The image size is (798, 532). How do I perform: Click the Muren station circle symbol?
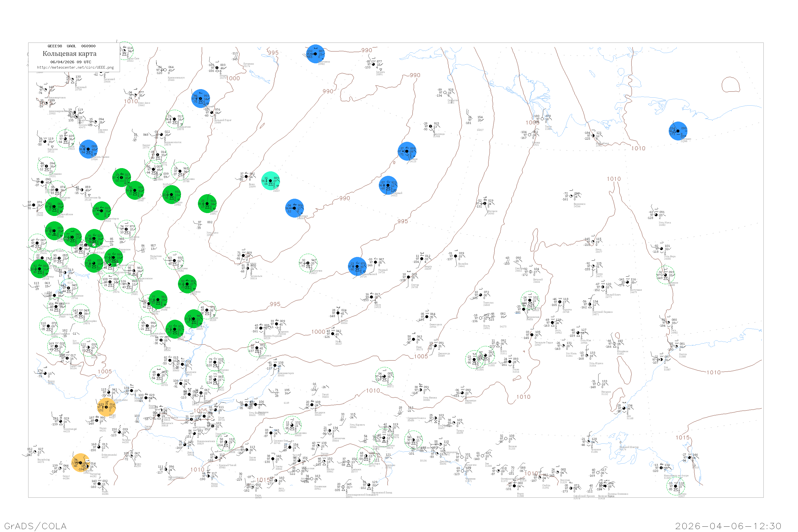(x=97, y=421)
